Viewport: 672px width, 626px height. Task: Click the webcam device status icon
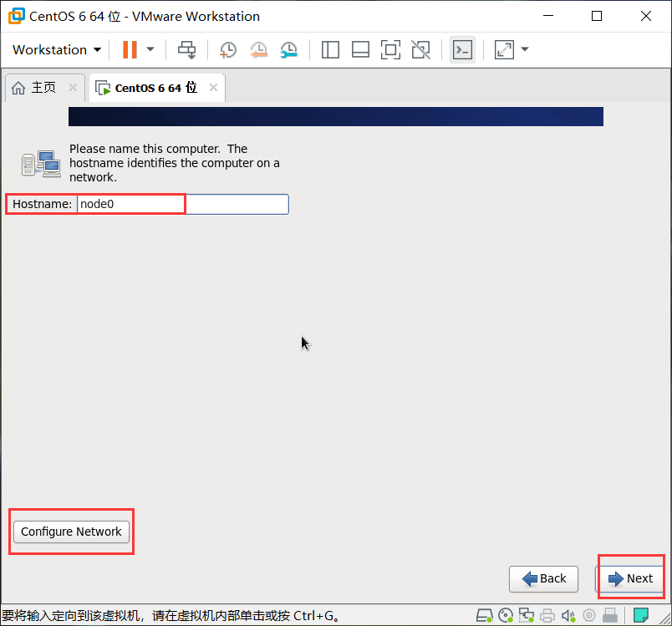589,616
